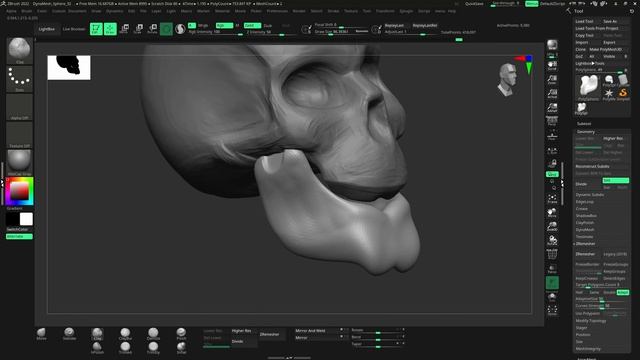This screenshot has height=360, width=640.
Task: Expand the MeshIntegrity section
Action: [x=588, y=349]
